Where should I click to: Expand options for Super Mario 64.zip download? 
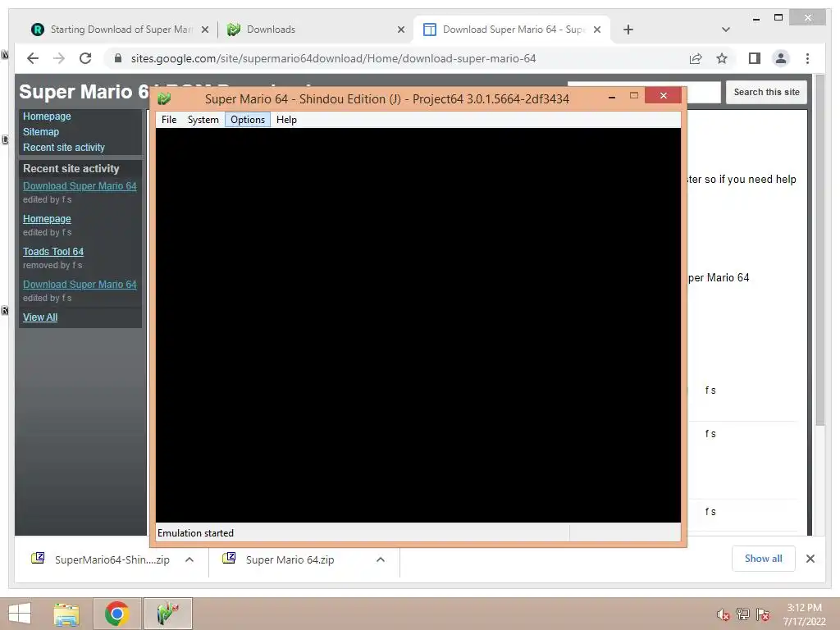click(x=381, y=559)
